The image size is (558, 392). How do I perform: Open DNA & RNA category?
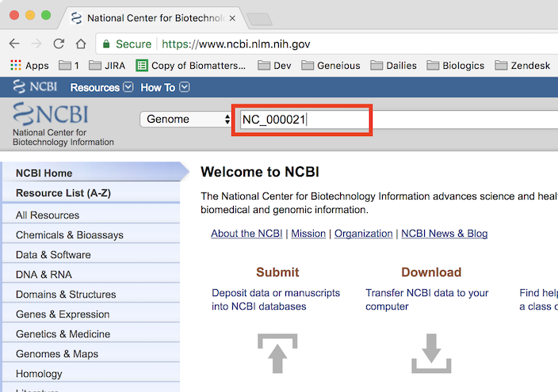pos(91,274)
